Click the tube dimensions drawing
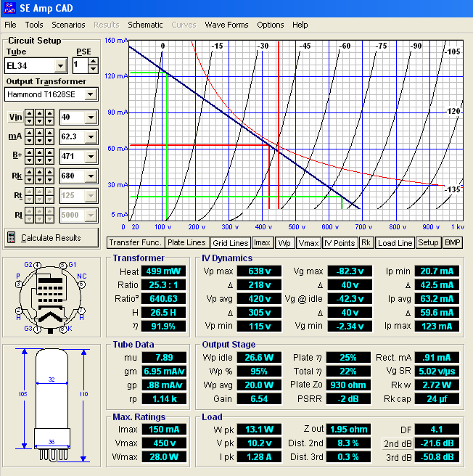 click(52, 406)
